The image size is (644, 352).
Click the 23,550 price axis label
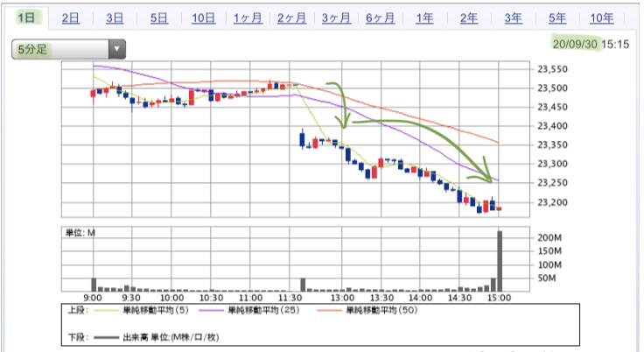pyautogui.click(x=552, y=69)
